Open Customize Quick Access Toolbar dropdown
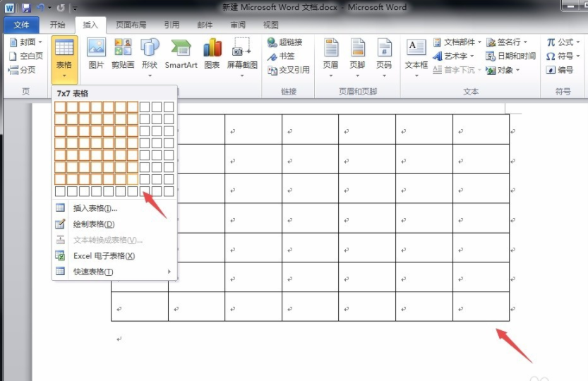Image resolution: width=588 pixels, height=381 pixels. (75, 8)
